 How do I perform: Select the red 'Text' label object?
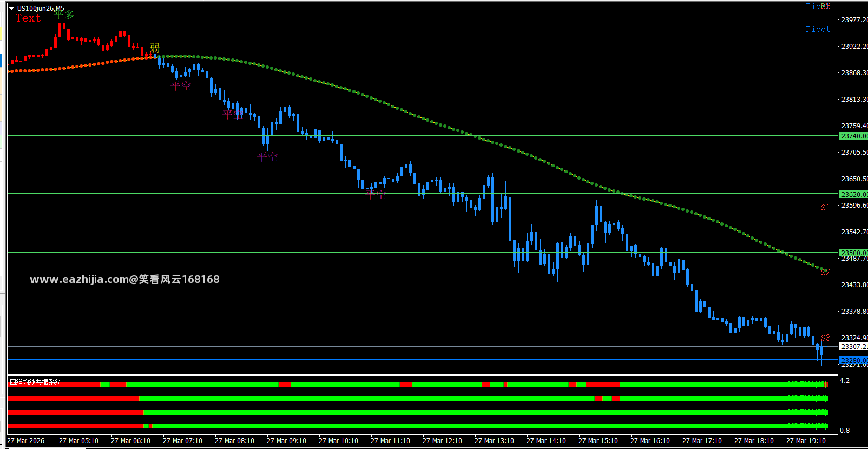pyautogui.click(x=28, y=18)
